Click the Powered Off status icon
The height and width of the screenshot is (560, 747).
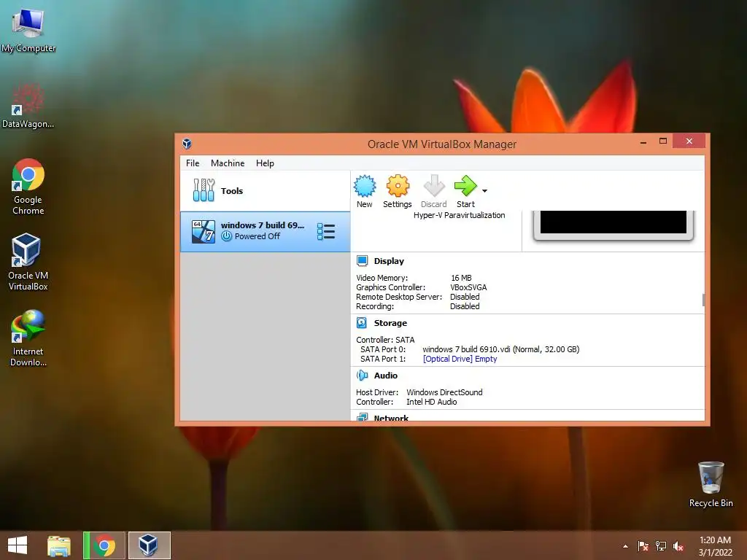(226, 236)
